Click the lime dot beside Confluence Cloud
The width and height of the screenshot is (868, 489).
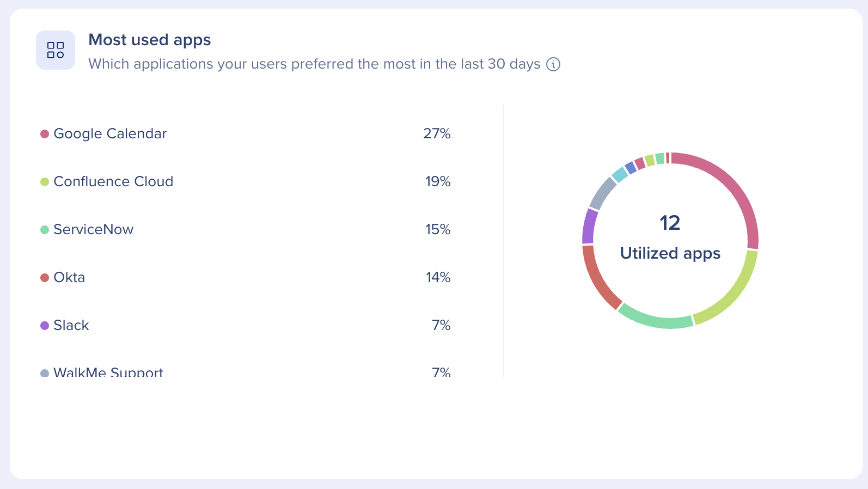coord(45,182)
